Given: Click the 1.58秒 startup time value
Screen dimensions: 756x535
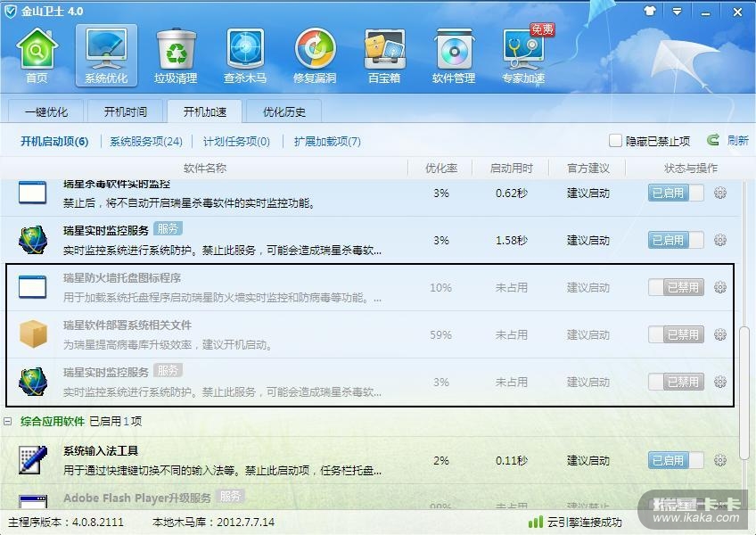Looking at the screenshot, I should pyautogui.click(x=511, y=241).
